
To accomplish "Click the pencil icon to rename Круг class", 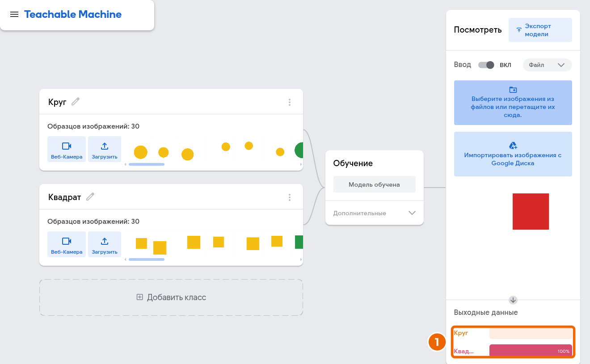I will pyautogui.click(x=76, y=102).
